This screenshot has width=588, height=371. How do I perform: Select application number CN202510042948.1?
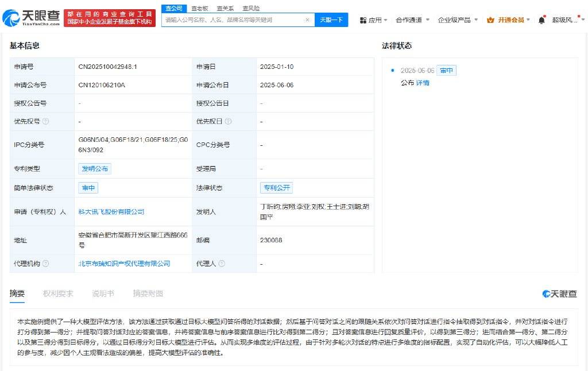[107, 67]
